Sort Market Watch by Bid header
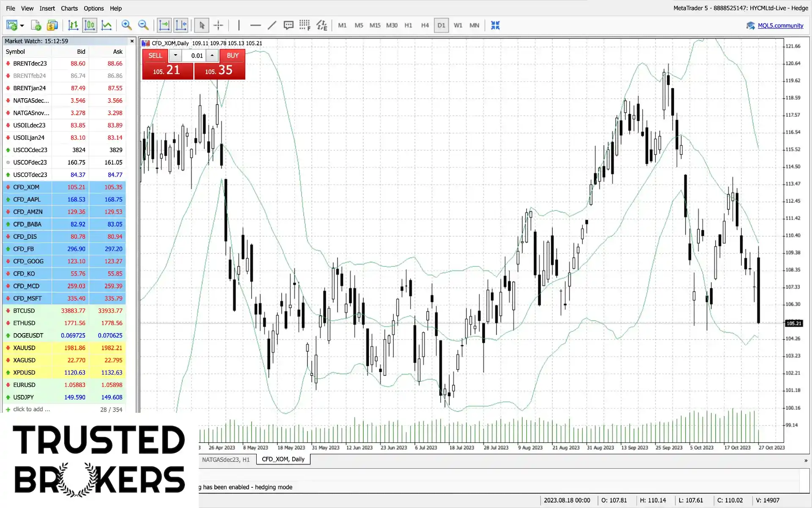812x508 pixels. 70,52
